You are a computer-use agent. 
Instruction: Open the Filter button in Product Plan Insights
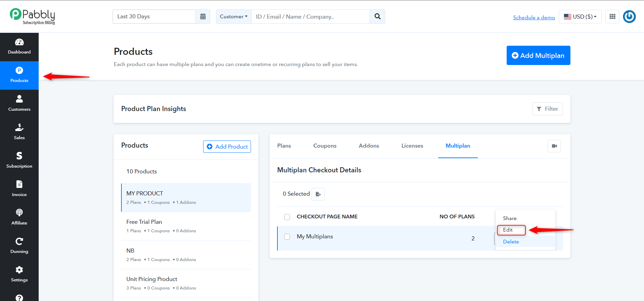547,109
